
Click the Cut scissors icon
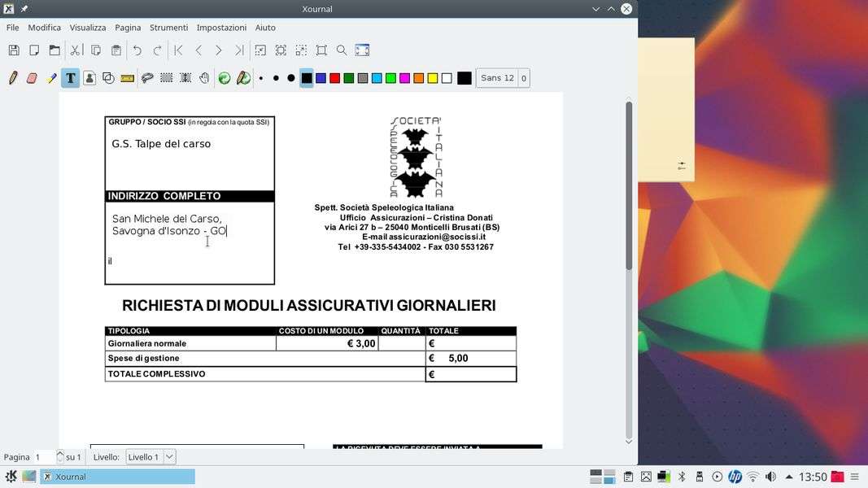(x=75, y=50)
